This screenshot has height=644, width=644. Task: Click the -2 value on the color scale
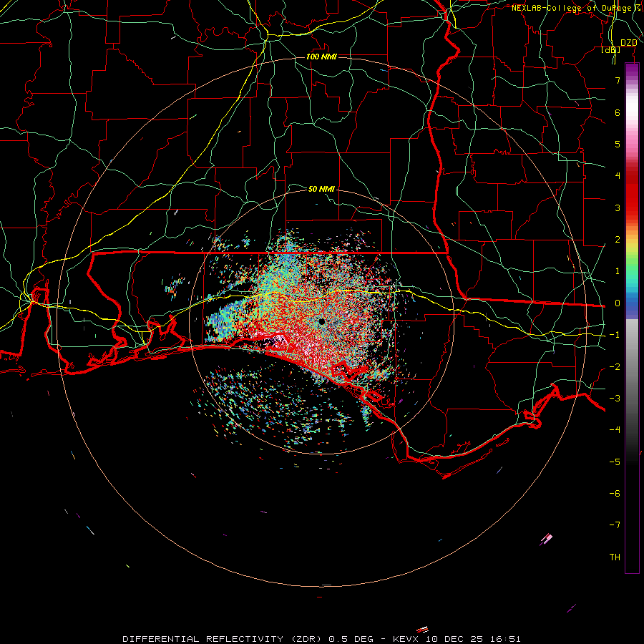tap(615, 367)
